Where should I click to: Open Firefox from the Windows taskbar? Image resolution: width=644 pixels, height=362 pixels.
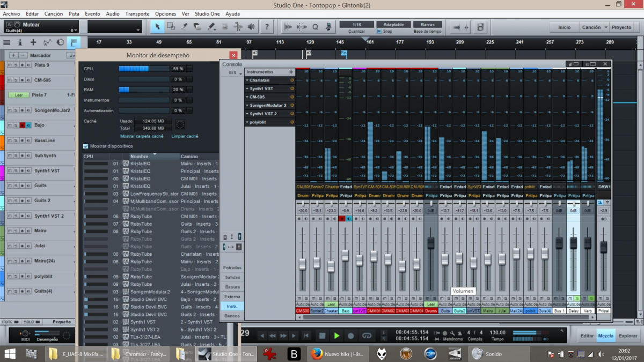(x=338, y=354)
